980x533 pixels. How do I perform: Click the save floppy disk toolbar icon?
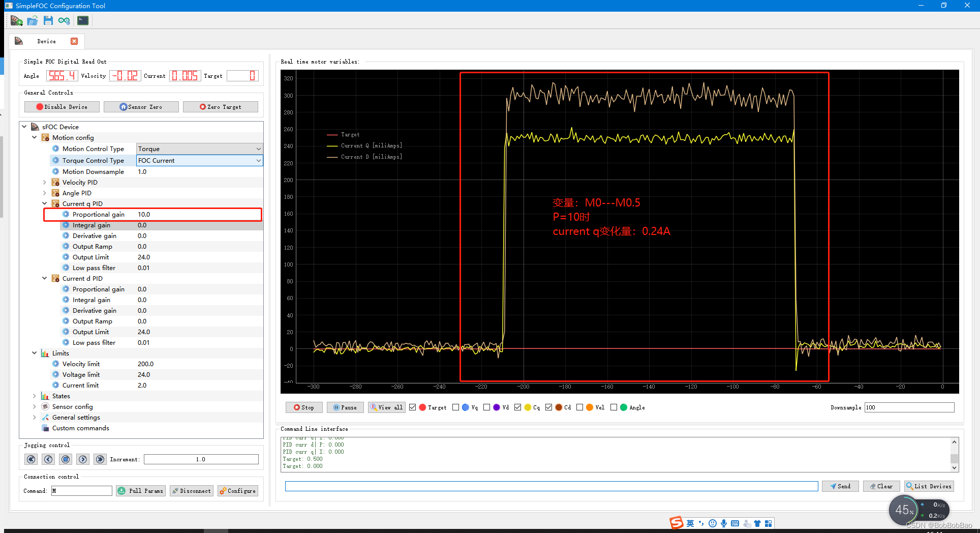tap(48, 21)
